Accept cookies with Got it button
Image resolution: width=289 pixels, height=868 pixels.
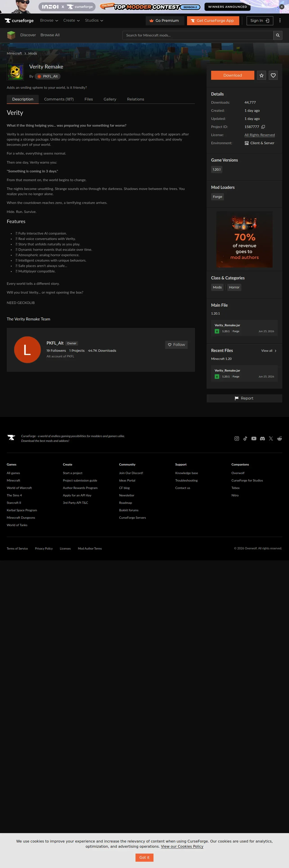(x=144, y=858)
